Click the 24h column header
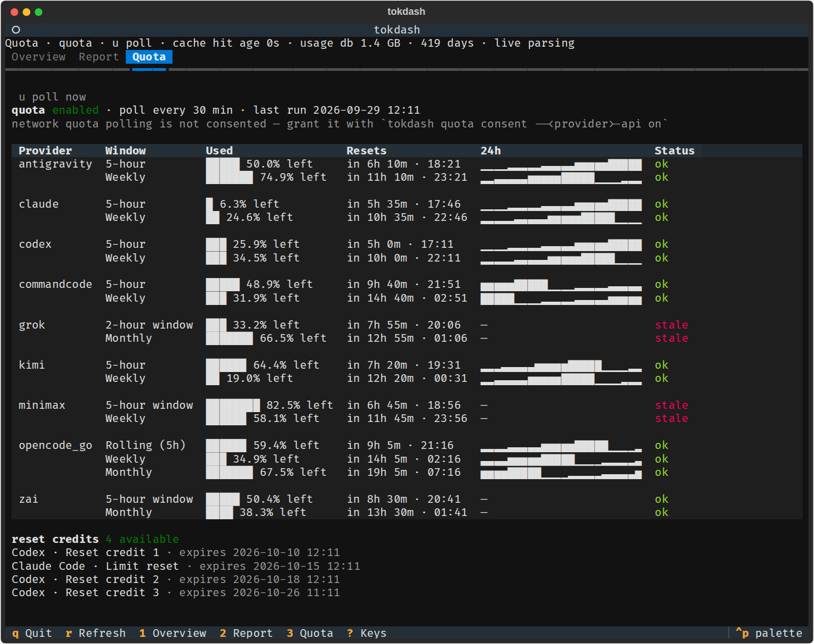 point(490,151)
